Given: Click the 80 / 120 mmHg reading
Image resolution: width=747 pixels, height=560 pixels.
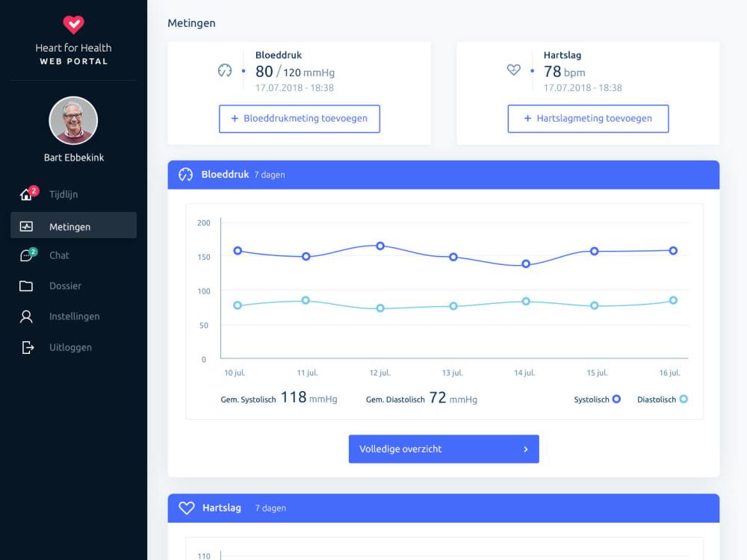Looking at the screenshot, I should tap(295, 72).
